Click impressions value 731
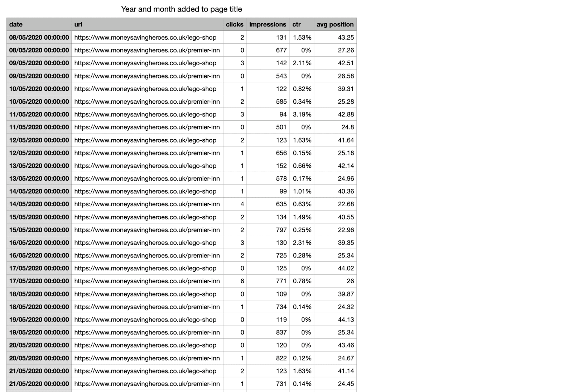 pos(281,384)
